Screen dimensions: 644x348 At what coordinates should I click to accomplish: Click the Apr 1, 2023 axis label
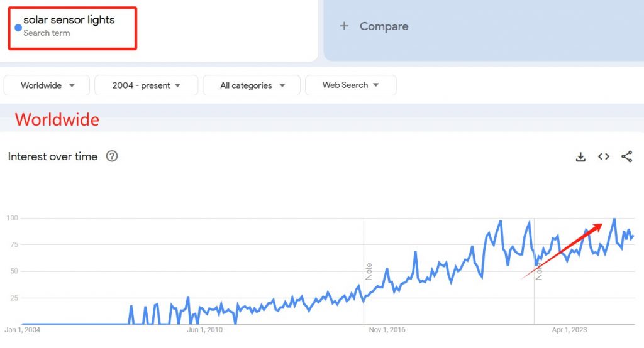(569, 330)
